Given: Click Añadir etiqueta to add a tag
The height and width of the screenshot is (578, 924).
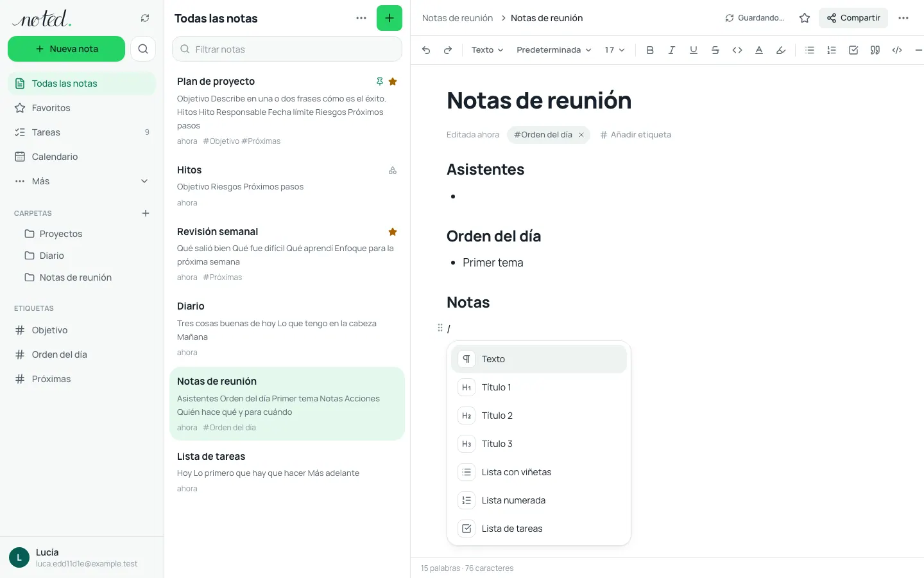Looking at the screenshot, I should tap(635, 135).
